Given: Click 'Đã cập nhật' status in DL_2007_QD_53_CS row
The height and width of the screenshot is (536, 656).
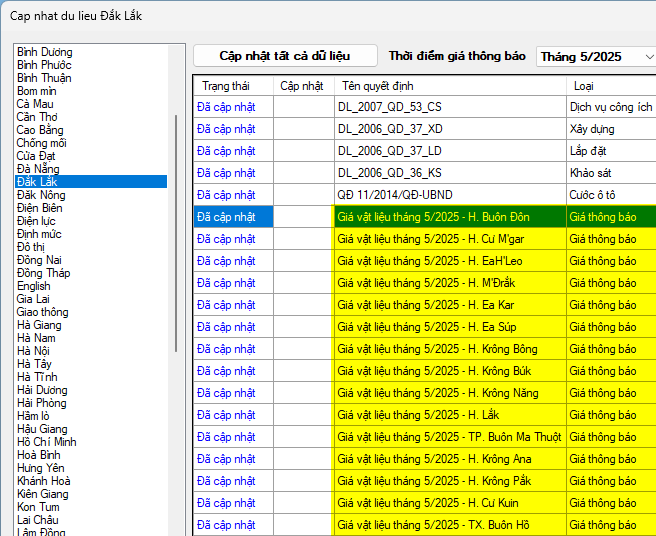Looking at the screenshot, I should pos(233,107).
